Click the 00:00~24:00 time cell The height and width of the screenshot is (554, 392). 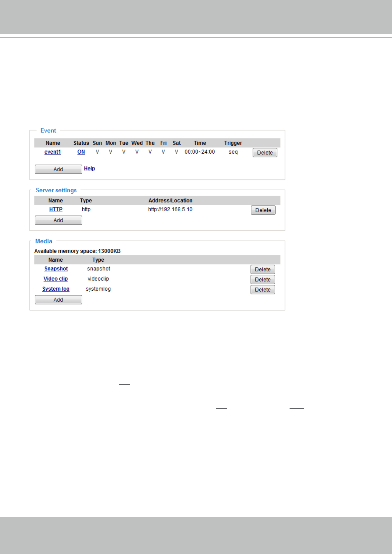tap(200, 152)
